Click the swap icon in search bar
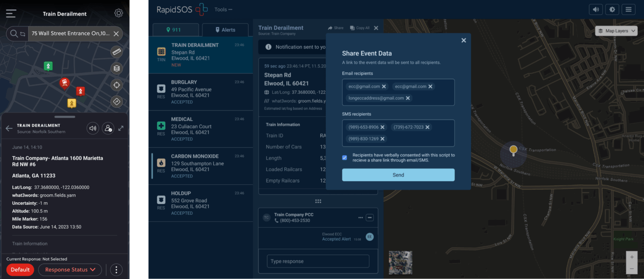Screen dimensions: 644x279 pyautogui.click(x=23, y=34)
